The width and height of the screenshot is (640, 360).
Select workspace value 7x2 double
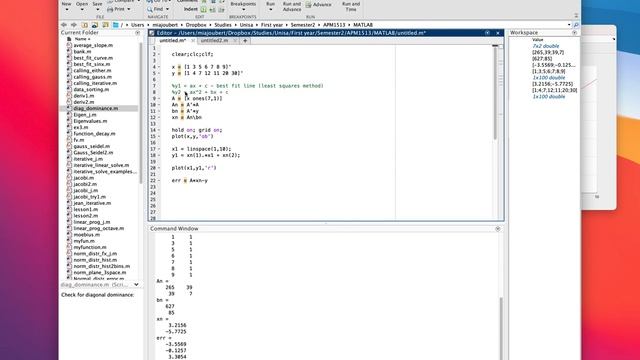click(546, 46)
